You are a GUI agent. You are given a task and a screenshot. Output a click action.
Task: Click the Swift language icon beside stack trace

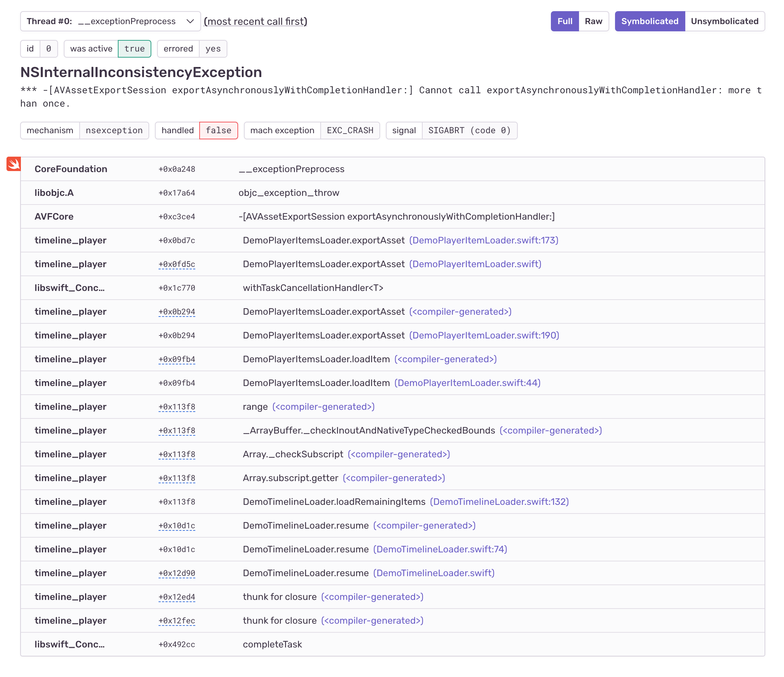tap(14, 164)
